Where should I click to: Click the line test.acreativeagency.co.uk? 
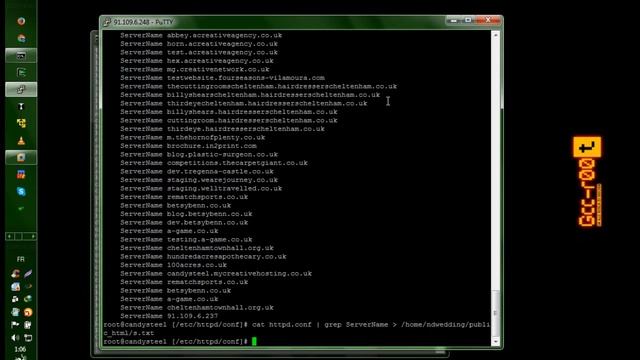199,53
